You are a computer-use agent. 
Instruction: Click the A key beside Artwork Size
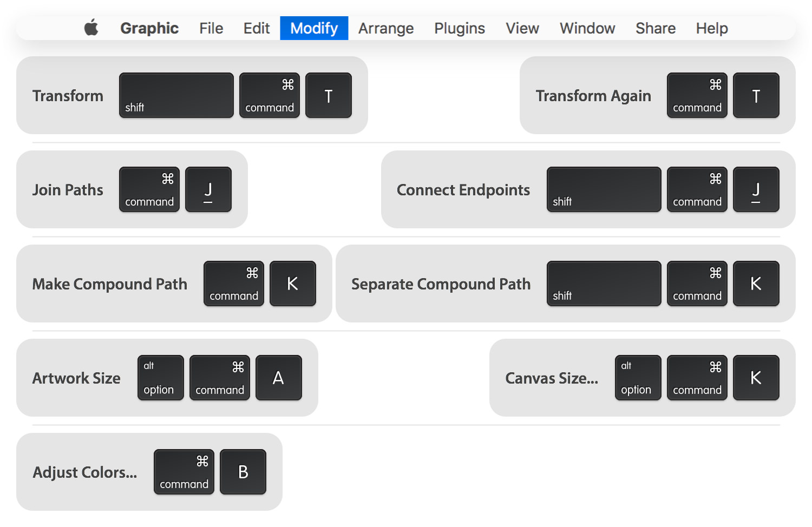279,378
